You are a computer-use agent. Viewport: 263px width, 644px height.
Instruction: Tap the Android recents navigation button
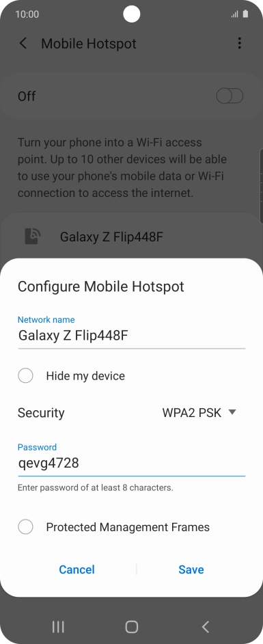[58, 626]
